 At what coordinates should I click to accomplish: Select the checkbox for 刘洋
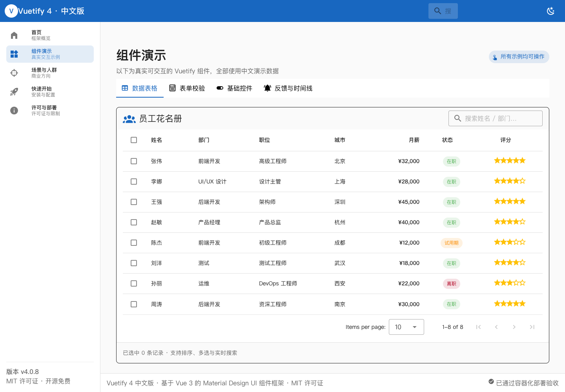[x=134, y=263]
